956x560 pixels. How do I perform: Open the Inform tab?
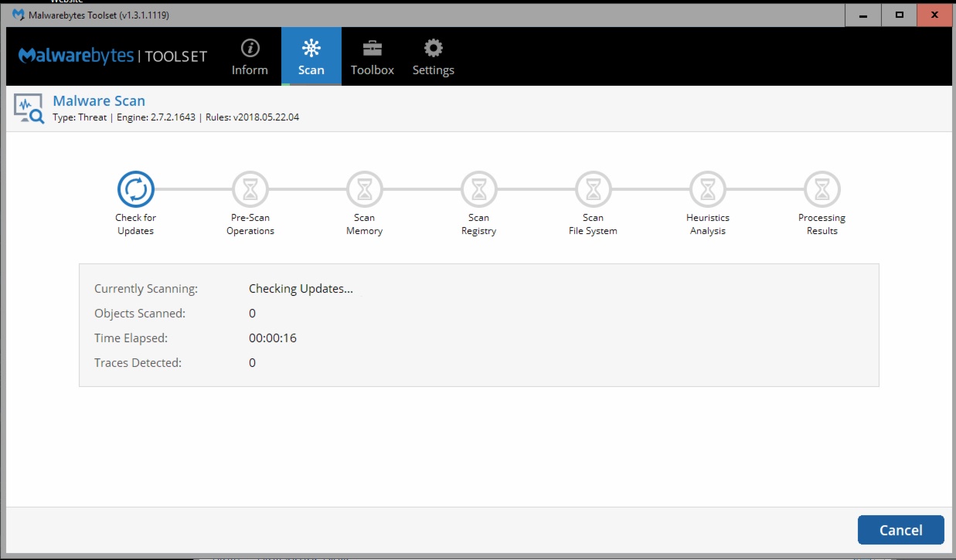(x=250, y=57)
